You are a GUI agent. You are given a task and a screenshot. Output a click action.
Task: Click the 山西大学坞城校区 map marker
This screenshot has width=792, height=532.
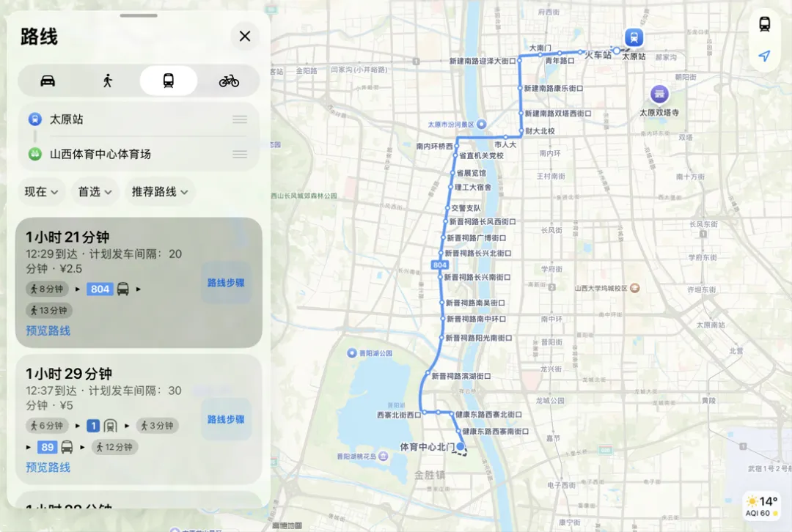pyautogui.click(x=635, y=288)
